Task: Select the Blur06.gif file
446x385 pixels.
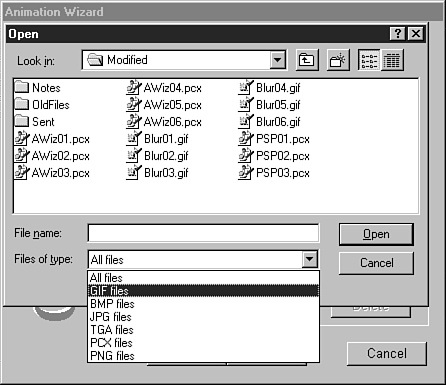Action: point(269,122)
